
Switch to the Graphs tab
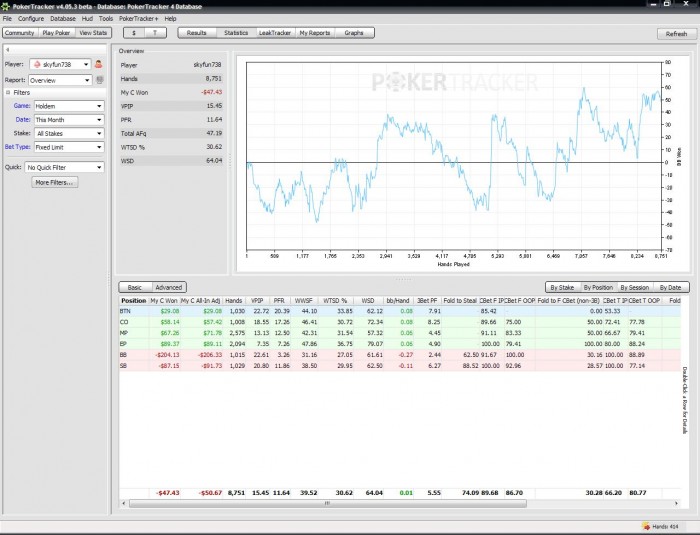(x=354, y=33)
